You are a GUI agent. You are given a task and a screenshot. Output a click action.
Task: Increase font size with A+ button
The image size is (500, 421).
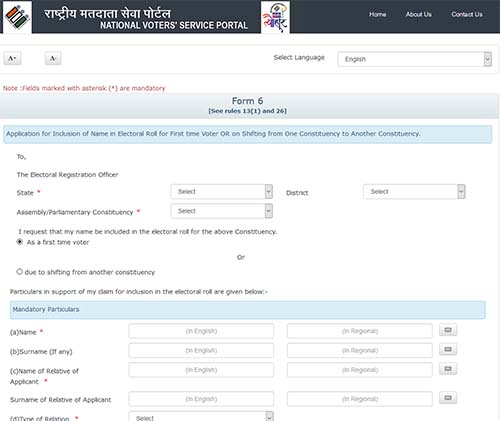[x=12, y=58]
